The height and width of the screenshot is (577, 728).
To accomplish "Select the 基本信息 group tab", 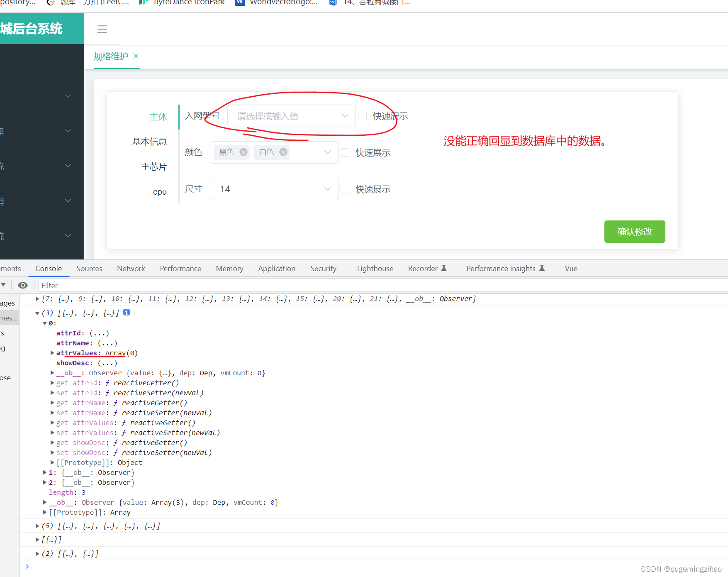I will [x=149, y=142].
